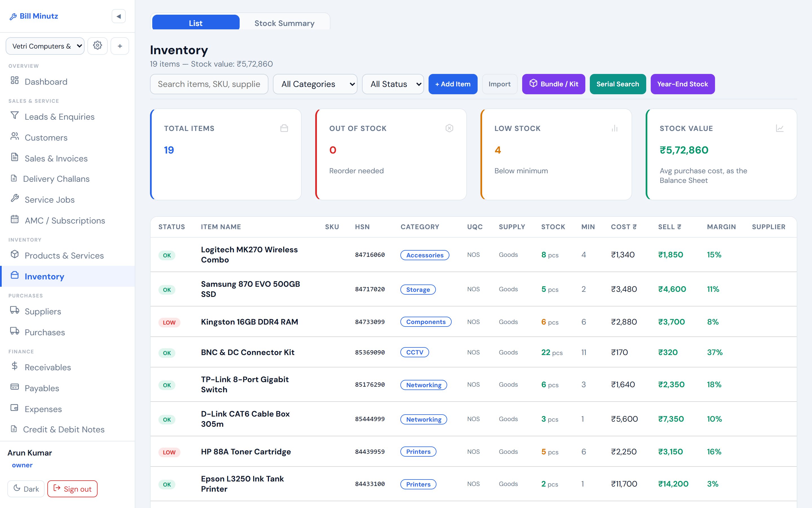Click the Products & Services box icon

point(14,254)
